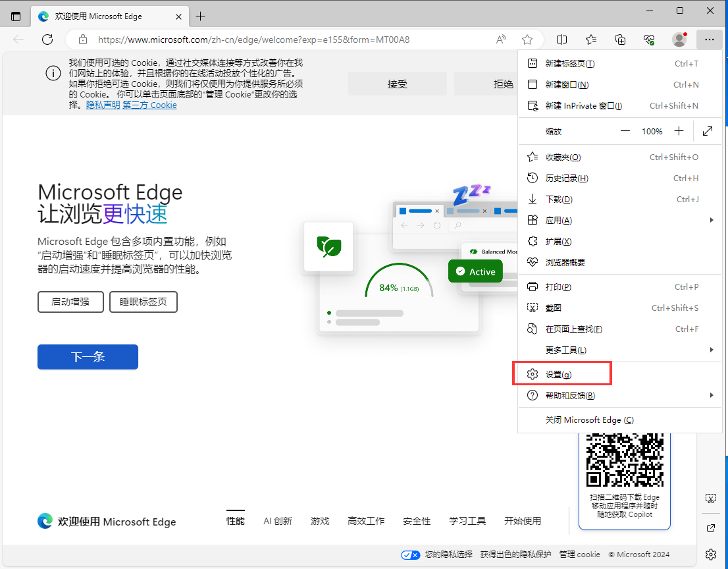This screenshot has height=569, width=728.
Task: Click the Sleeping tabs button
Action: [x=143, y=302]
